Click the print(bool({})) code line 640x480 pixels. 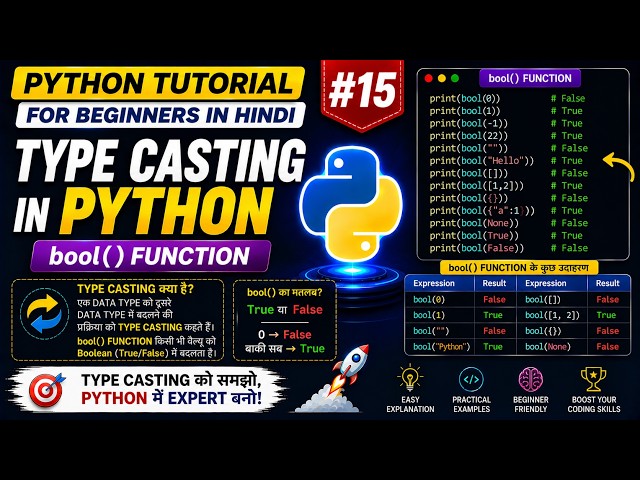pos(469,198)
